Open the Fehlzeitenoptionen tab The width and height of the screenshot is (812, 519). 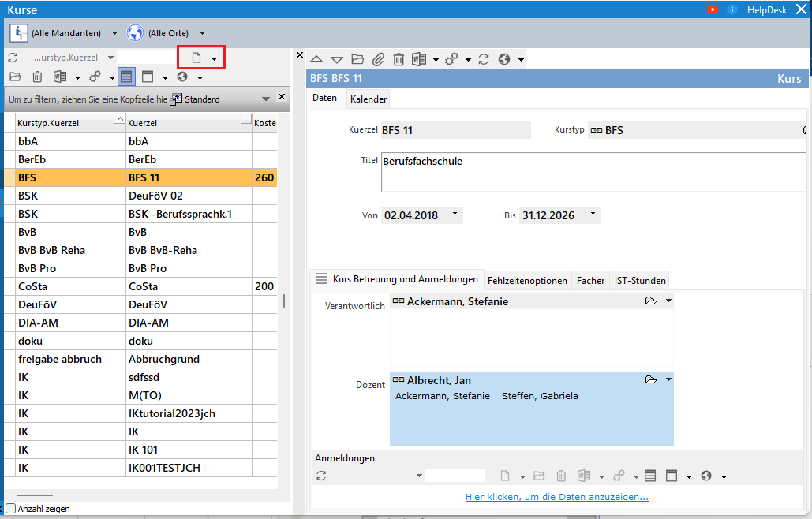point(527,280)
